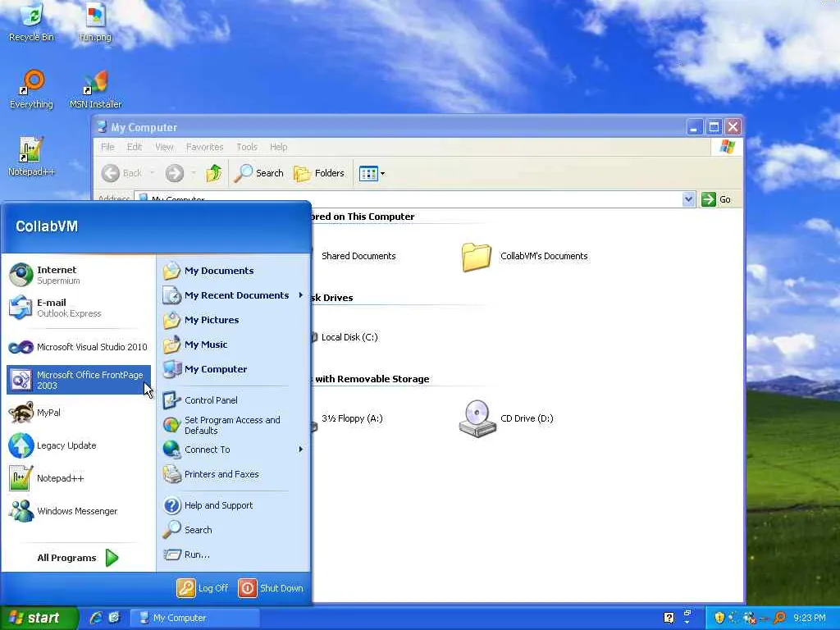
Task: Select 3½ Floppy (A:) drive
Action: pyautogui.click(x=351, y=418)
